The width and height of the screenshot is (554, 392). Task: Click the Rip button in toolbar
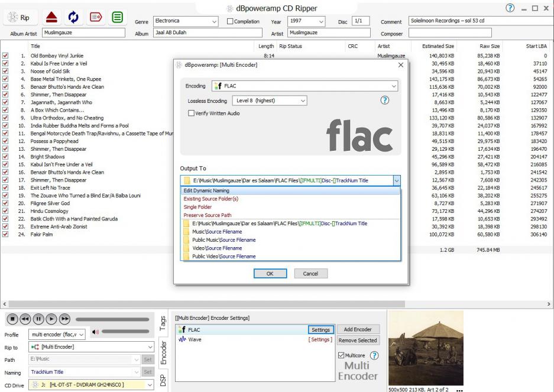(x=19, y=18)
